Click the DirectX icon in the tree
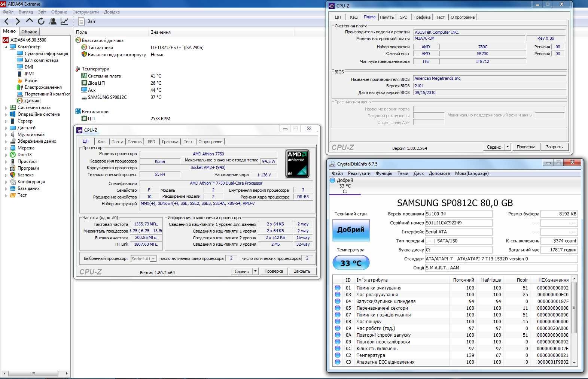The width and height of the screenshot is (588, 379). tap(12, 155)
